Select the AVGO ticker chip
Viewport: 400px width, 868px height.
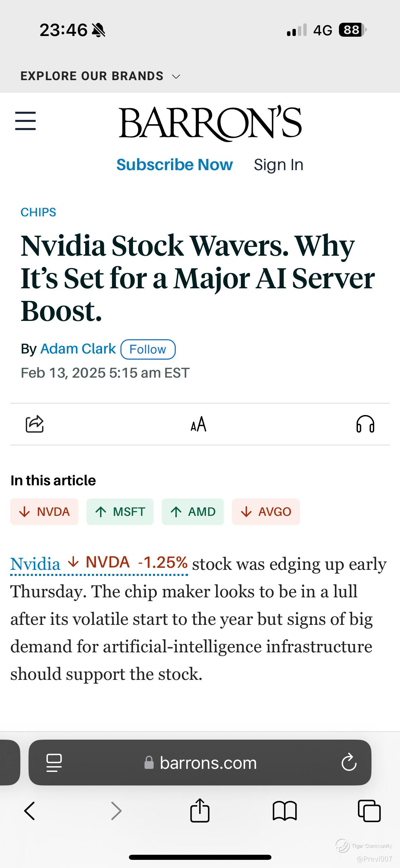pyautogui.click(x=266, y=512)
